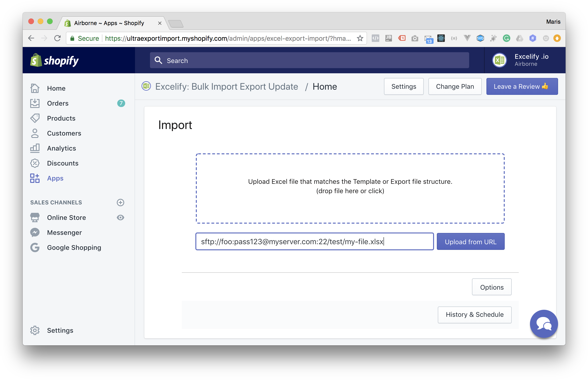Click the Grammarly extension icon

506,38
